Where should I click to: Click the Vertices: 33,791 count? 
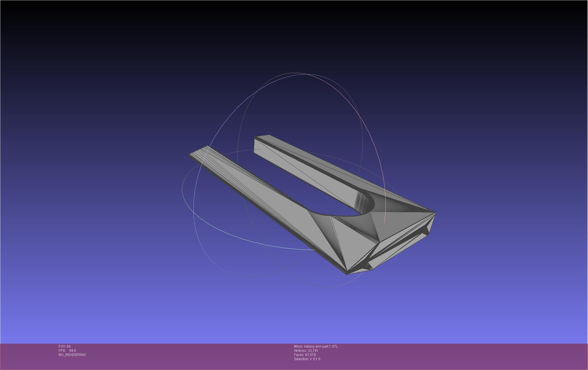(x=306, y=351)
